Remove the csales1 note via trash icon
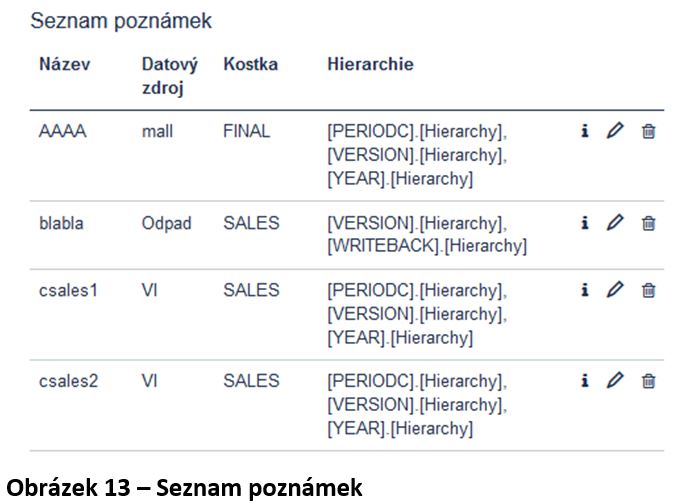This screenshot has width=677, height=503. point(649,290)
